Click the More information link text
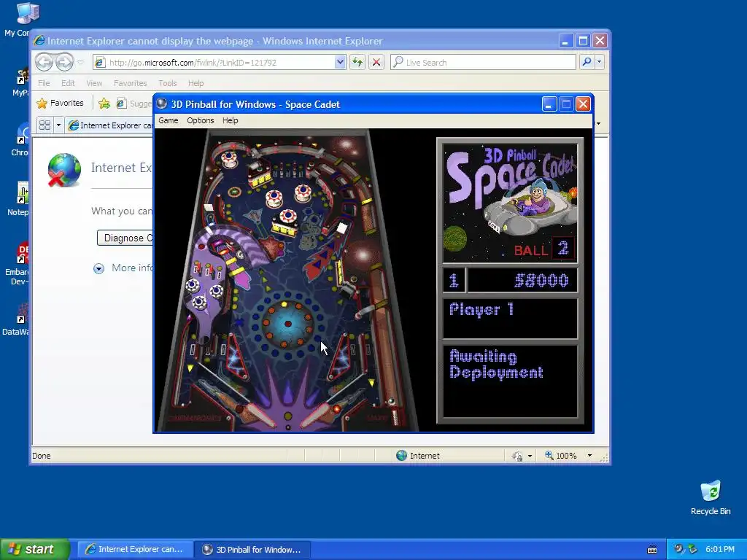The width and height of the screenshot is (747, 560). [132, 268]
